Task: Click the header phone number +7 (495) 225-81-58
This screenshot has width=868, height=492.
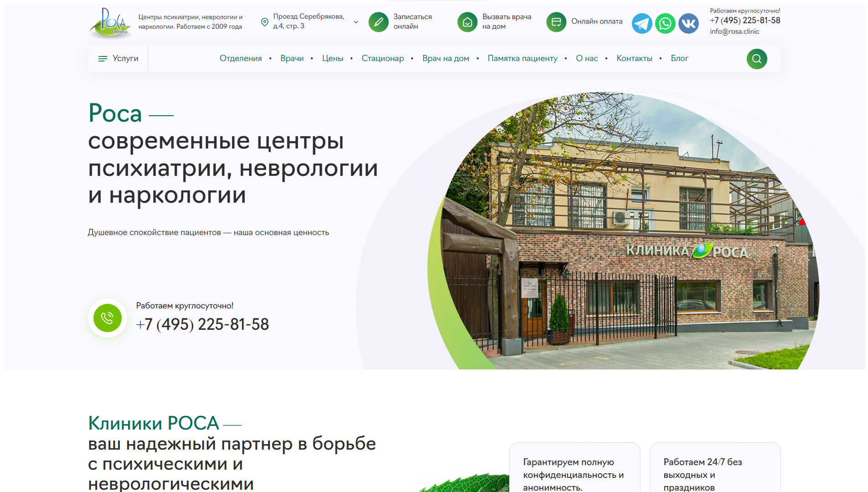Action: (x=745, y=20)
